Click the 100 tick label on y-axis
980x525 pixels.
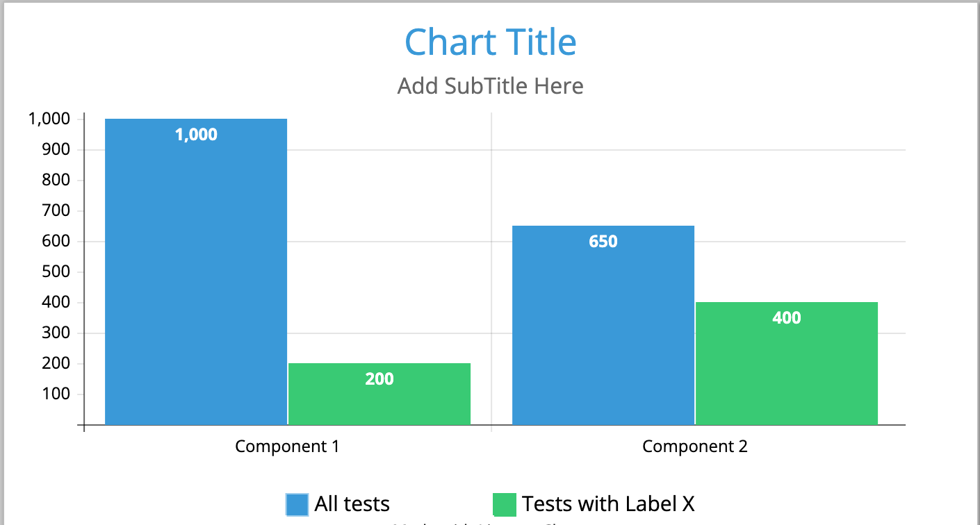[x=57, y=394]
